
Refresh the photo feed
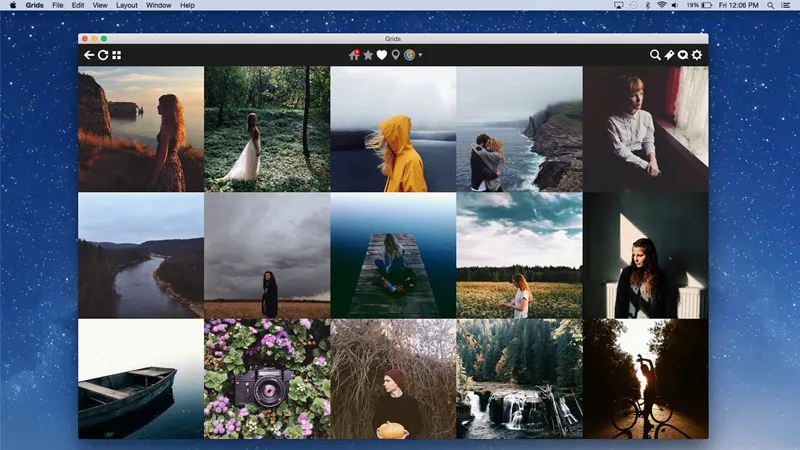click(103, 55)
